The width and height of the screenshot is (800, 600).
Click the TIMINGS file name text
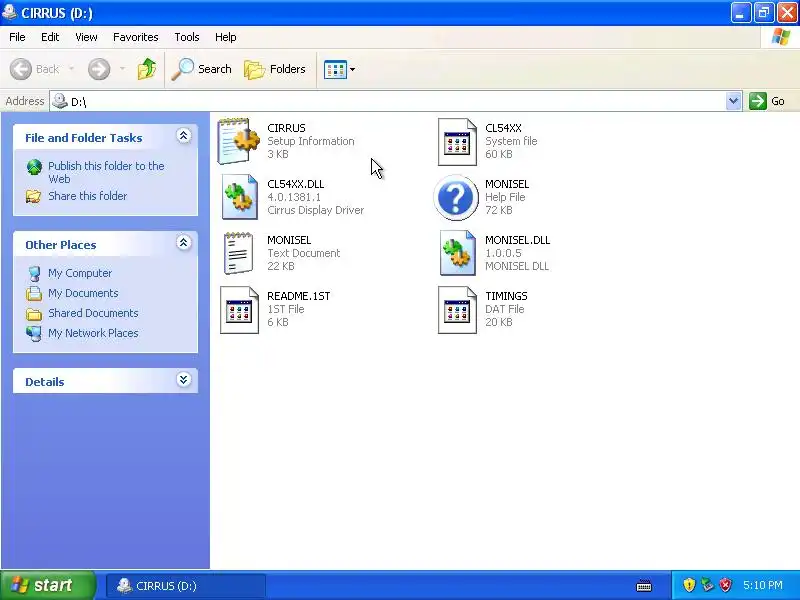(x=506, y=296)
